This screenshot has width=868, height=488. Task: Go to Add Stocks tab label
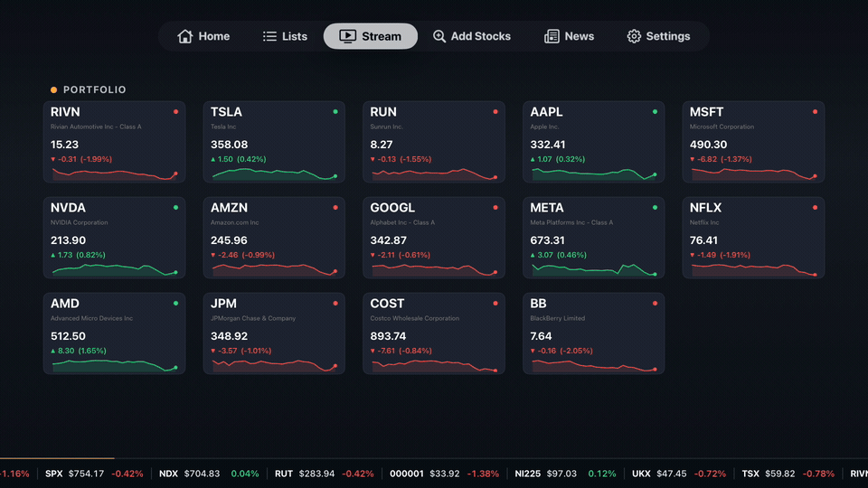coord(480,36)
